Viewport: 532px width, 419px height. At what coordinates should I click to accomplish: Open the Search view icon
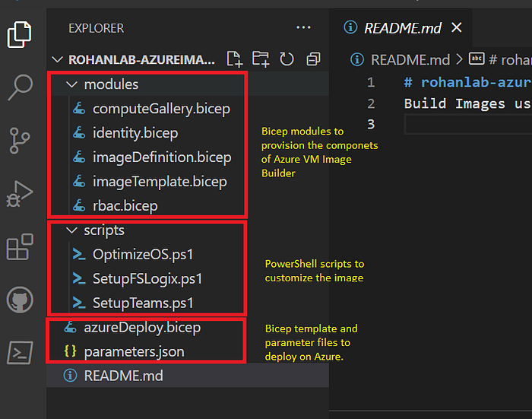[x=20, y=87]
